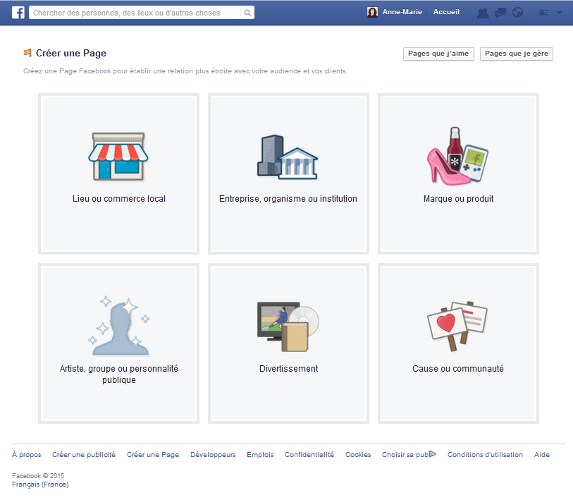
Task: Select 'Lieu ou commerce local' label
Action: pyautogui.click(x=119, y=199)
